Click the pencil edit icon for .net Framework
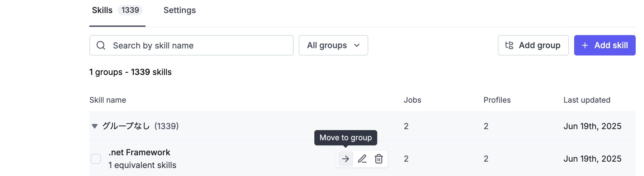The height and width of the screenshot is (176, 644). 362,159
